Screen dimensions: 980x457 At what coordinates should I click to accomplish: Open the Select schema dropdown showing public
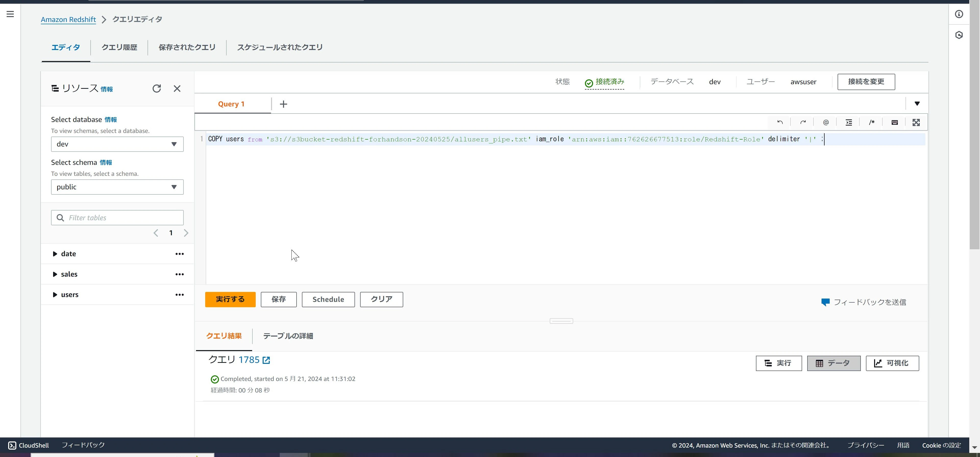pyautogui.click(x=117, y=187)
